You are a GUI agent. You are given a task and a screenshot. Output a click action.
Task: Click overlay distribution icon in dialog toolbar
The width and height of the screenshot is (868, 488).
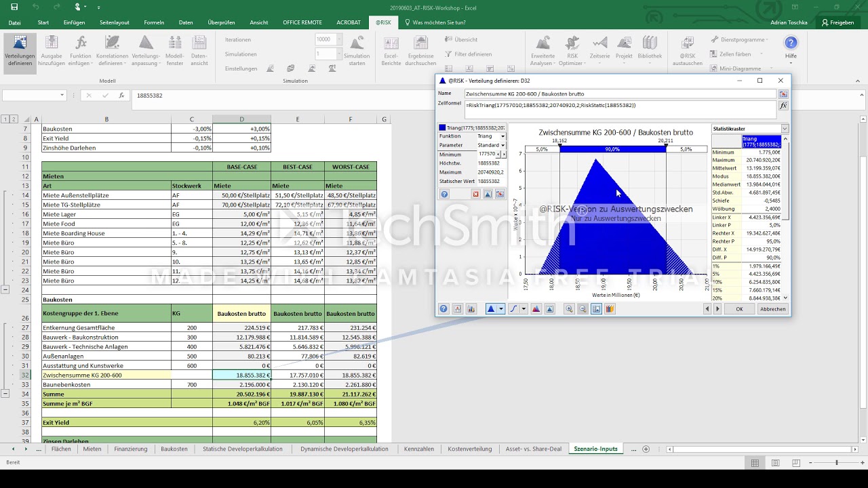[x=536, y=309]
